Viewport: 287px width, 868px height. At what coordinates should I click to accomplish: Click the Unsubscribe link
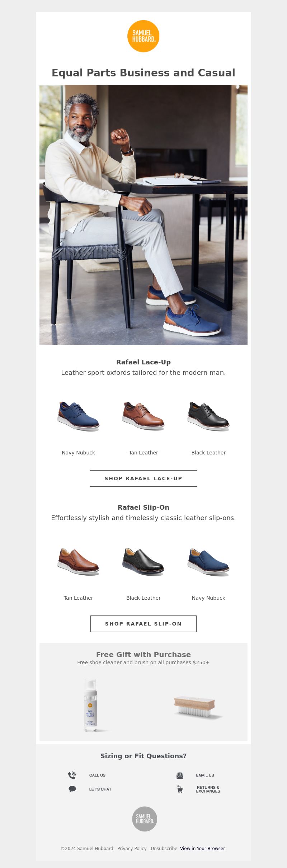[x=164, y=848]
